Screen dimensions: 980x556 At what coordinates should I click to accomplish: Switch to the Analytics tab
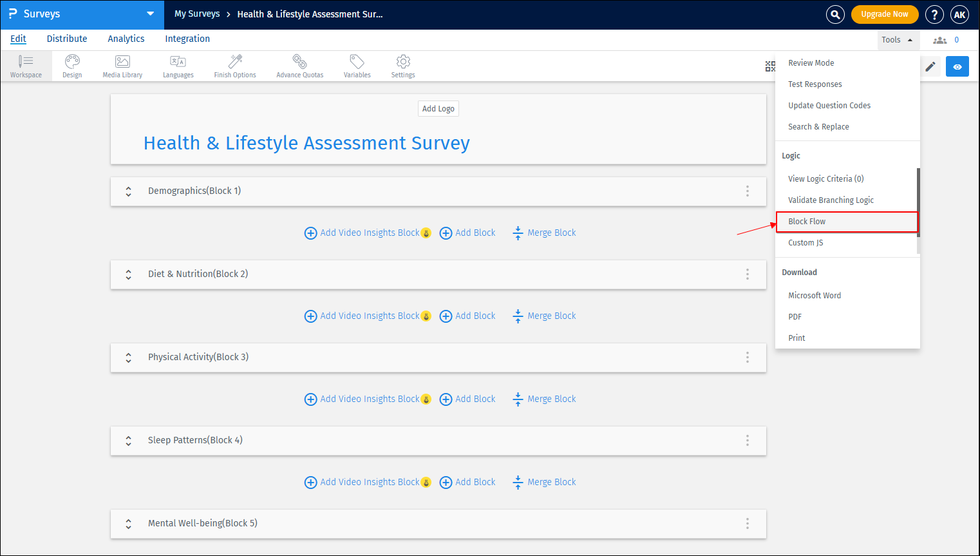pyautogui.click(x=126, y=39)
